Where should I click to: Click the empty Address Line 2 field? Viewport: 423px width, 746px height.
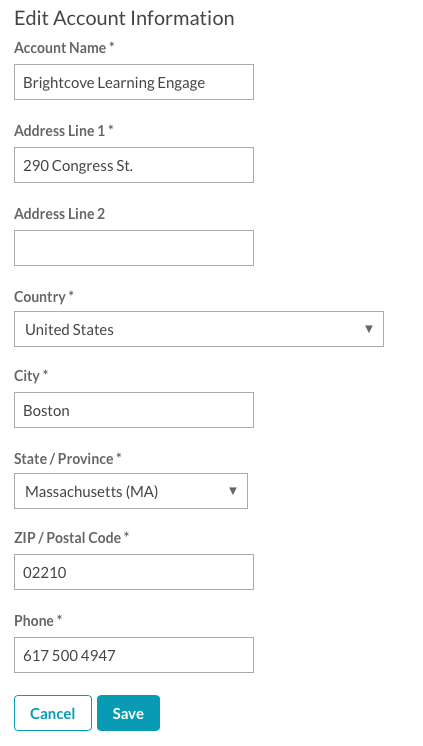pyautogui.click(x=134, y=248)
